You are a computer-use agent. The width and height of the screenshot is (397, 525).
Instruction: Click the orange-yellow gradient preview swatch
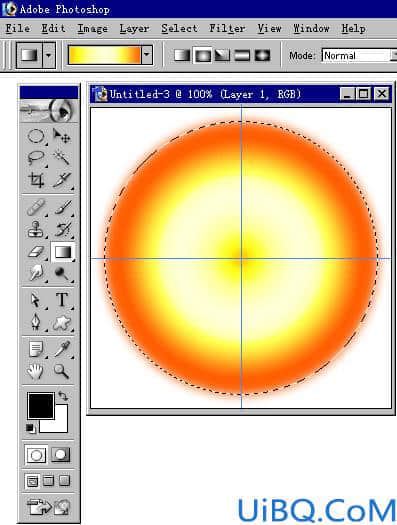(104, 55)
